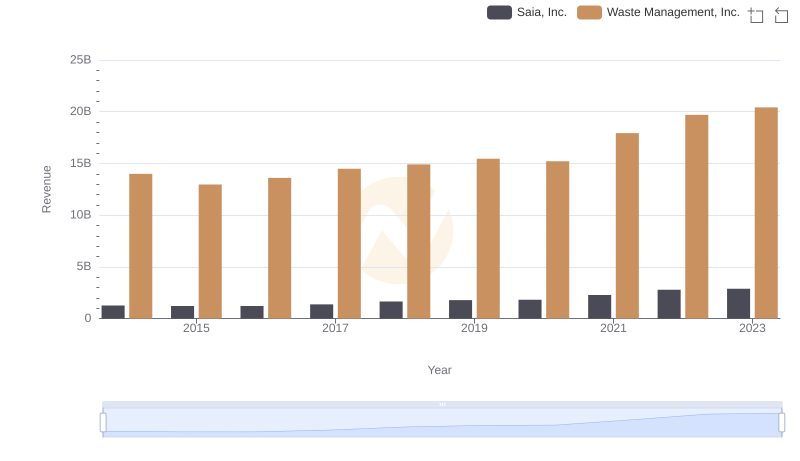Click the 15B y-axis label
The image size is (800, 461).
click(81, 164)
